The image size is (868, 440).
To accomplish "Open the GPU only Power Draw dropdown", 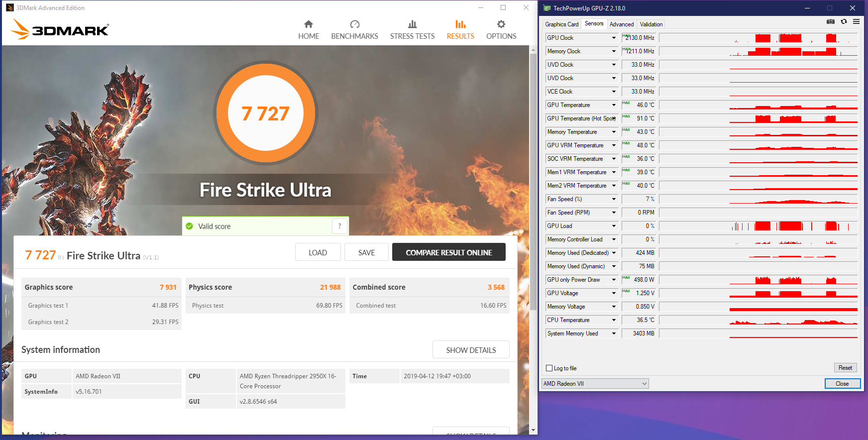I will pos(614,280).
